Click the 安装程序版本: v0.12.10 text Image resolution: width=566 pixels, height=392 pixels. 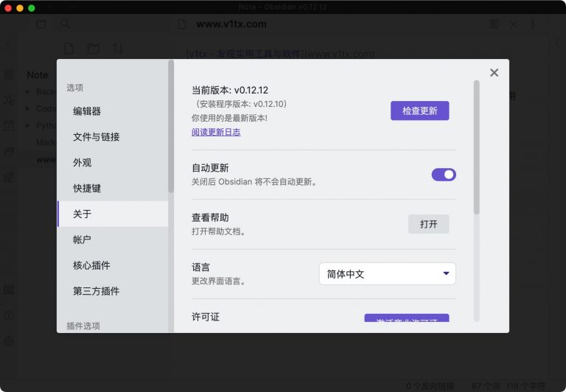[241, 104]
